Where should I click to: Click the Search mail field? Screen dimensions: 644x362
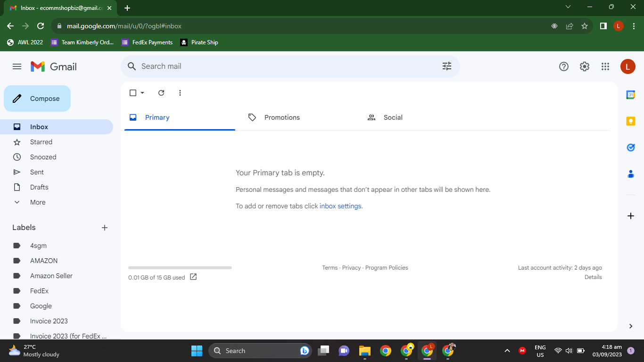click(x=289, y=66)
